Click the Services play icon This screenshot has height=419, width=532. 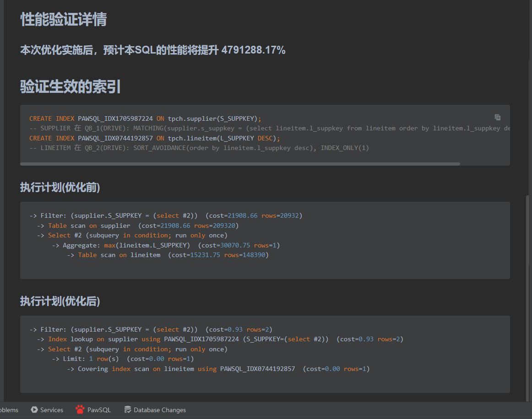pyautogui.click(x=34, y=409)
